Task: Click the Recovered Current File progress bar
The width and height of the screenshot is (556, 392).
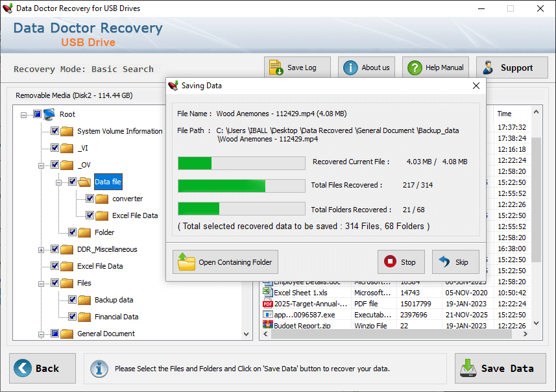Action: 241,163
